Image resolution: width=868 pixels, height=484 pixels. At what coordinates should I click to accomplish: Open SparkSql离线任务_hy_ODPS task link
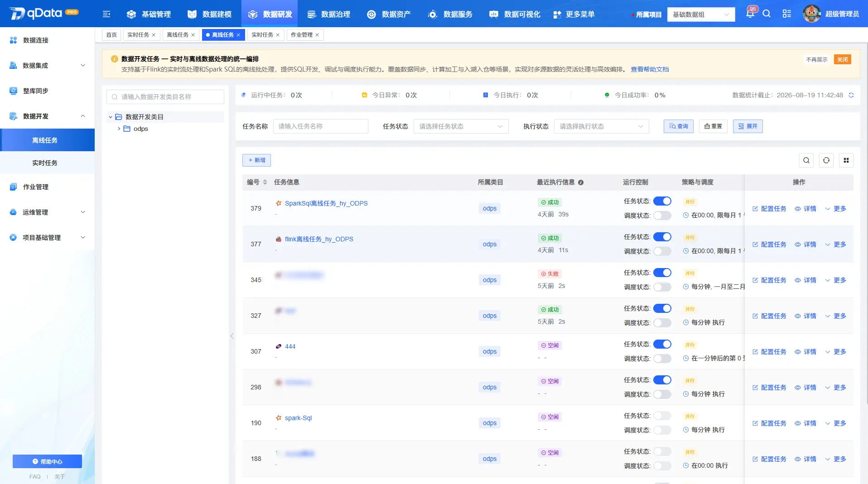[326, 203]
